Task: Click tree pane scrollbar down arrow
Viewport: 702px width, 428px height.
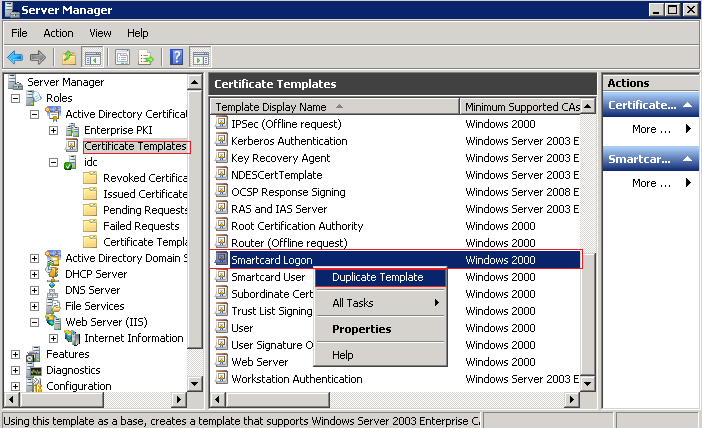Action: tap(194, 384)
